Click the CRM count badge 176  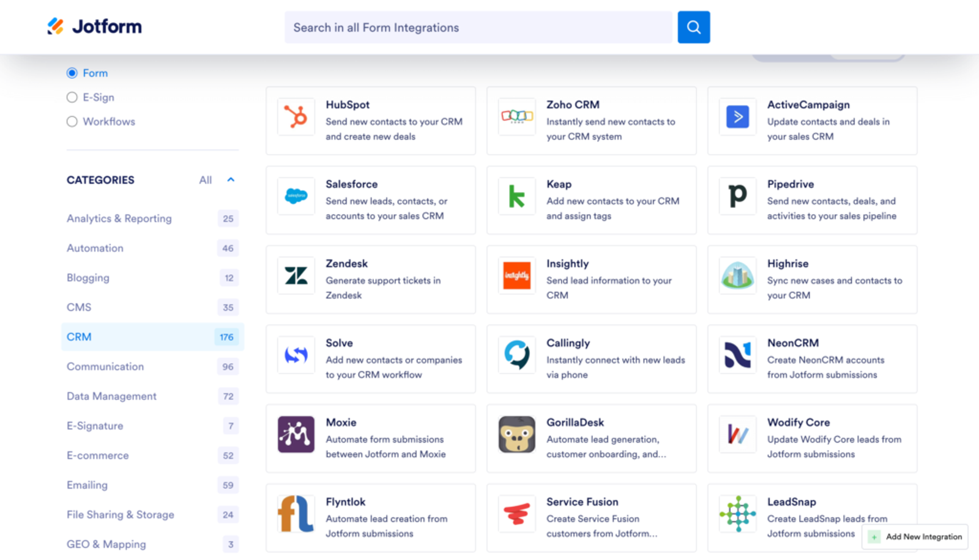tap(226, 337)
